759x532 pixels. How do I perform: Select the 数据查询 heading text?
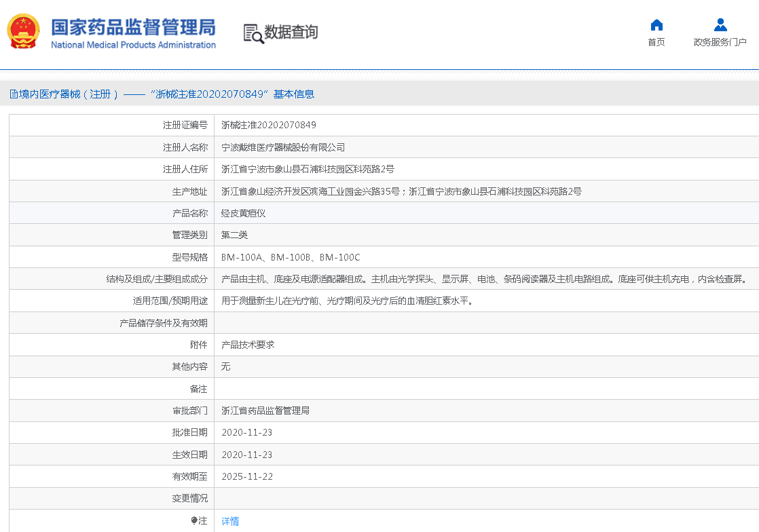click(x=291, y=32)
